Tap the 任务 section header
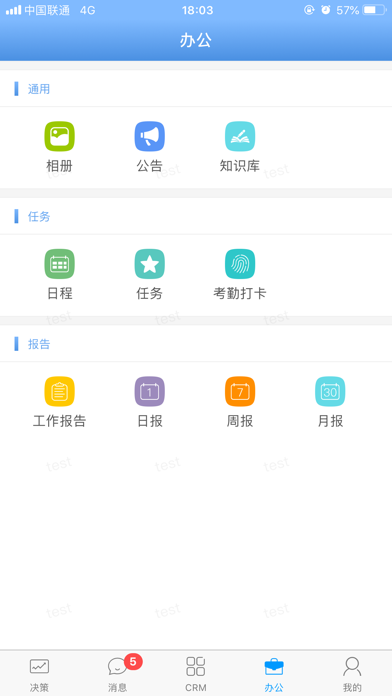 point(39,217)
